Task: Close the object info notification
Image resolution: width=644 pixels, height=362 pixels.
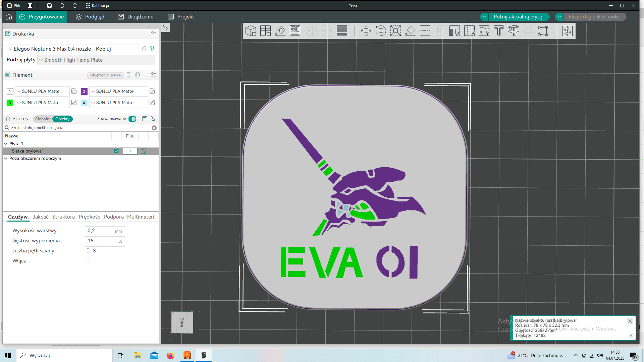Action: pyautogui.click(x=630, y=321)
